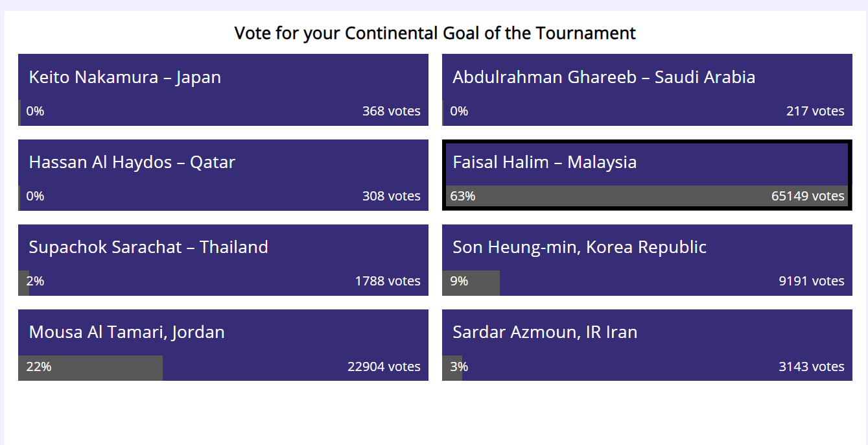
Task: Click the Continental Goal of the Tournament heading
Action: click(435, 33)
